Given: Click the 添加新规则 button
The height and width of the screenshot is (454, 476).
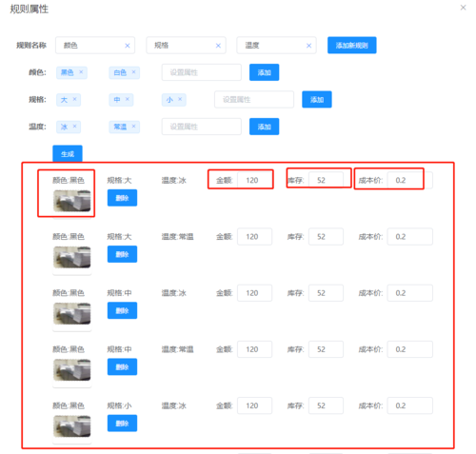Looking at the screenshot, I should 352,46.
